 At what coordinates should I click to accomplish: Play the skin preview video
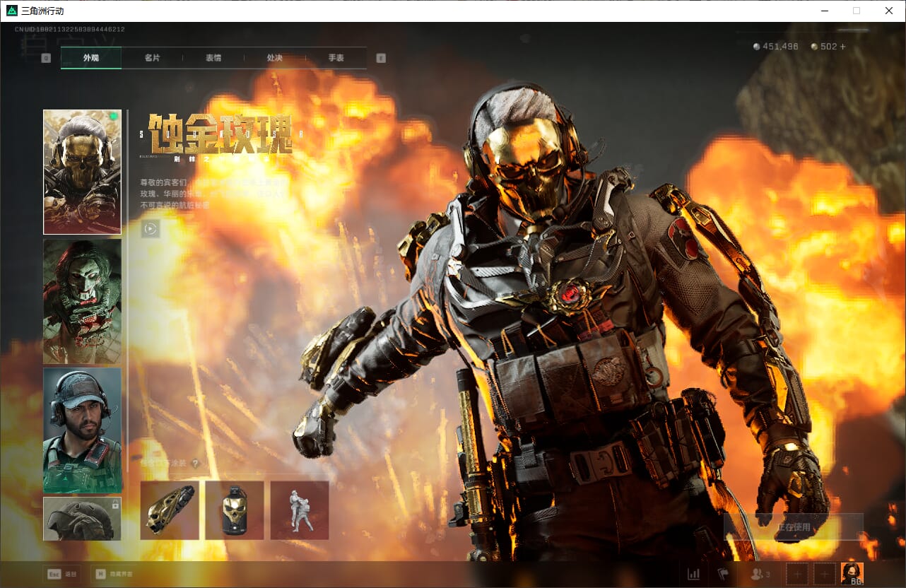150,228
